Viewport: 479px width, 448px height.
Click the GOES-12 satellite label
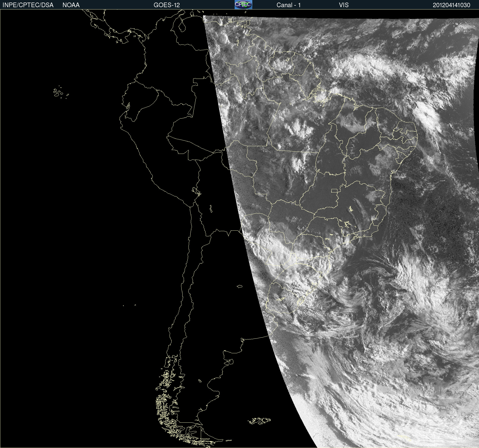167,5
